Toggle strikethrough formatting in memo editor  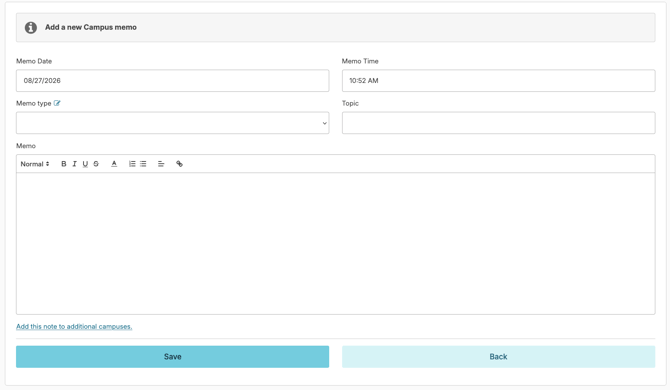click(x=96, y=164)
